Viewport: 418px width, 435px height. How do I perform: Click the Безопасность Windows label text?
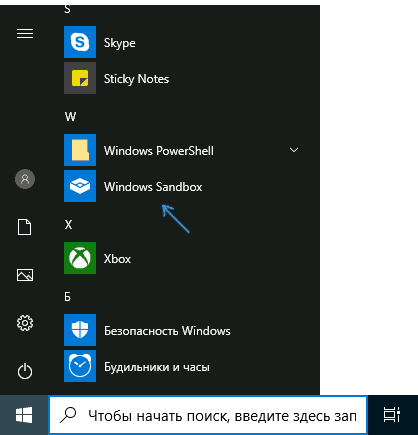coord(167,331)
